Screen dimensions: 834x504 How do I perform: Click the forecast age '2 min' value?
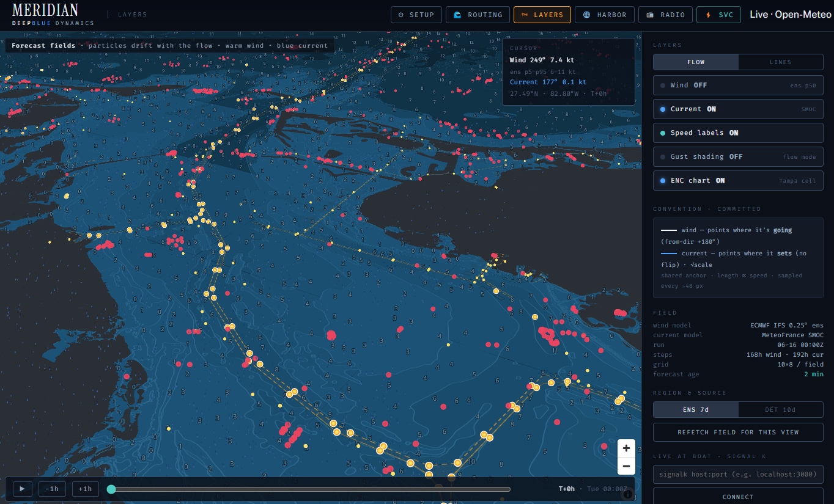click(814, 374)
